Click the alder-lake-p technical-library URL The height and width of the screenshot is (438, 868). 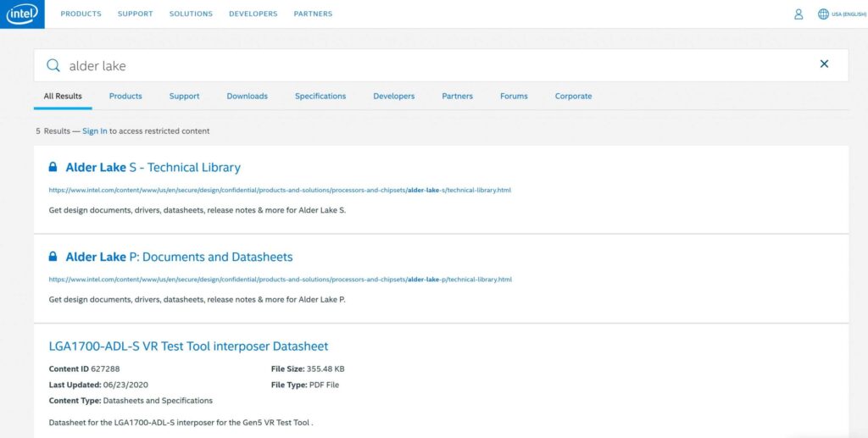(280, 280)
